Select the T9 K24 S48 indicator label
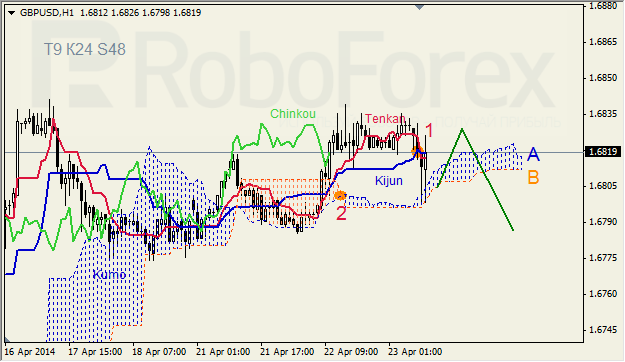Screen dimensions: 625x362 85,49
